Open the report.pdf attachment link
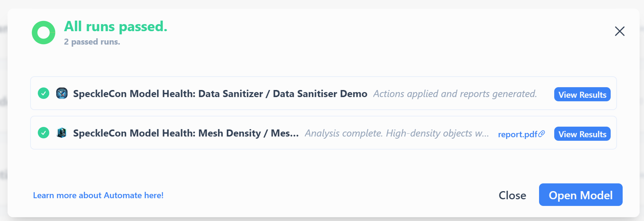Image resolution: width=644 pixels, height=221 pixels. (x=517, y=134)
